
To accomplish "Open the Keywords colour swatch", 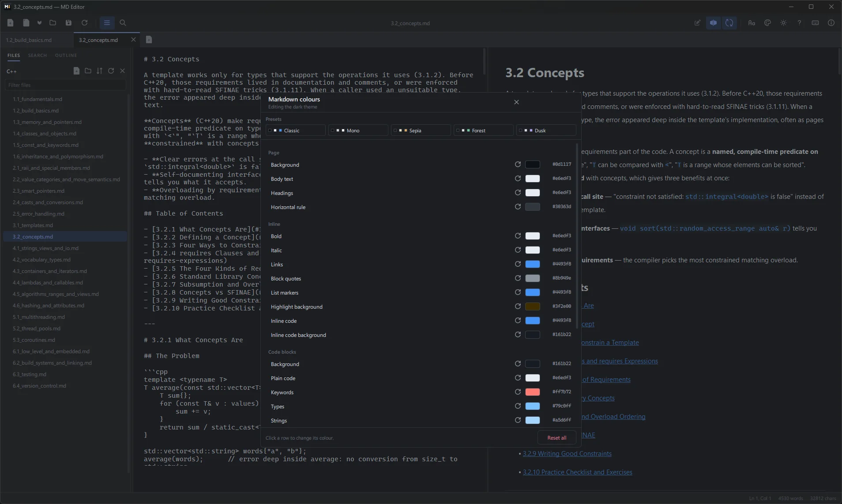I will point(533,392).
